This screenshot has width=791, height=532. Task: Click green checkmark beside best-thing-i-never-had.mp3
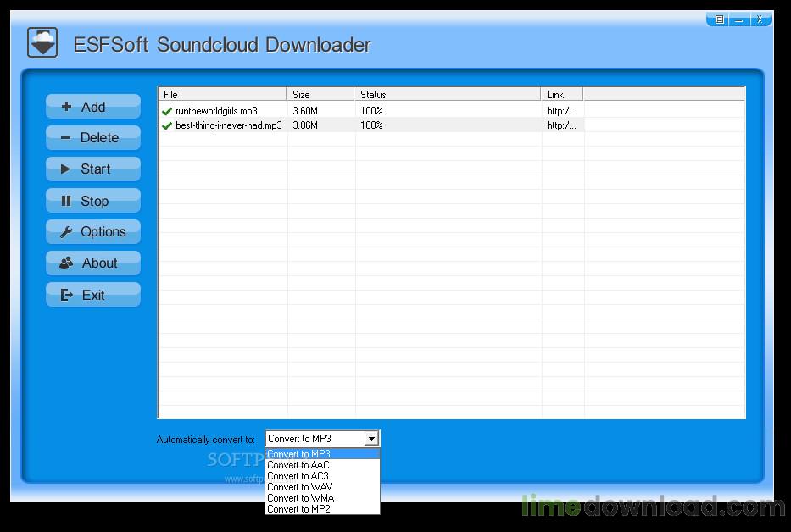(167, 125)
